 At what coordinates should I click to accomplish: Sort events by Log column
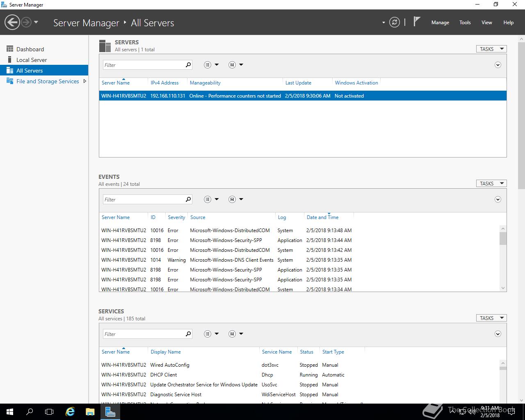point(282,217)
